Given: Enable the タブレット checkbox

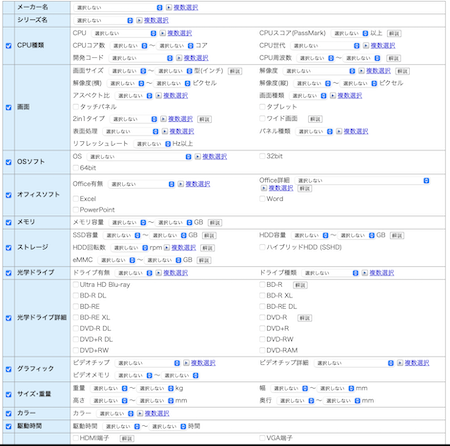Looking at the screenshot, I should (262, 107).
